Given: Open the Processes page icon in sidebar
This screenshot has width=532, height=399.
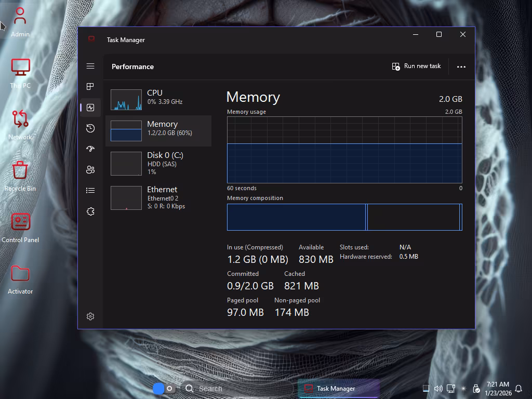Looking at the screenshot, I should 90,87.
